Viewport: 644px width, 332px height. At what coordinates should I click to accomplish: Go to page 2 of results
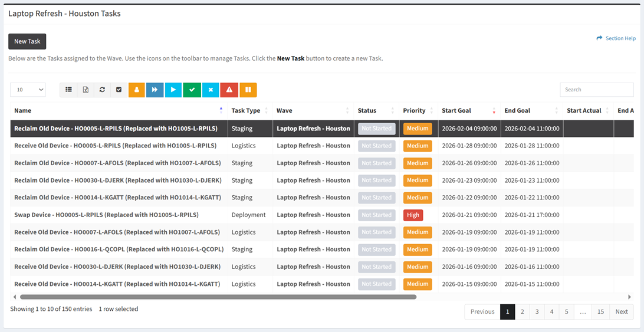point(522,311)
